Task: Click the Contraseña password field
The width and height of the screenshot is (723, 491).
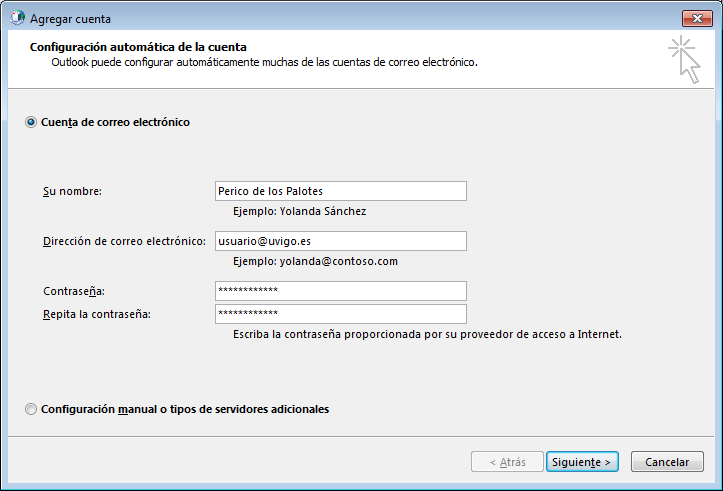Action: (x=340, y=291)
